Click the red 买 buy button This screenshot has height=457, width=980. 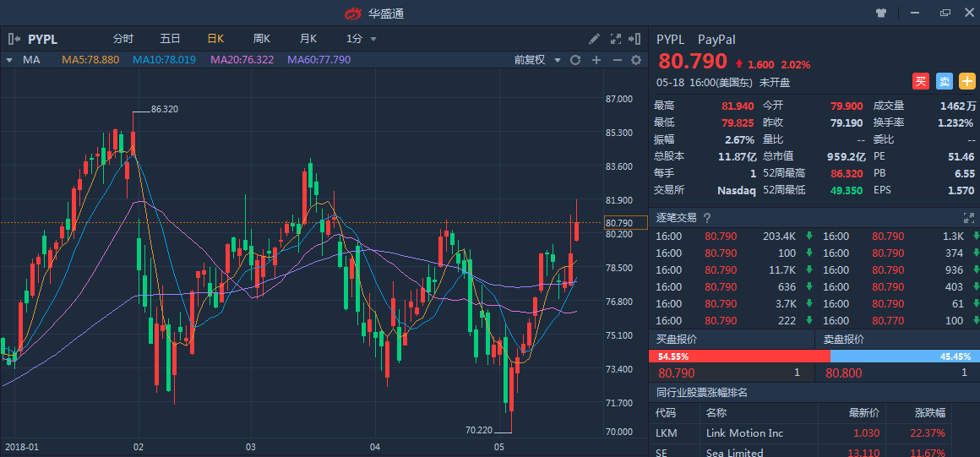(920, 81)
